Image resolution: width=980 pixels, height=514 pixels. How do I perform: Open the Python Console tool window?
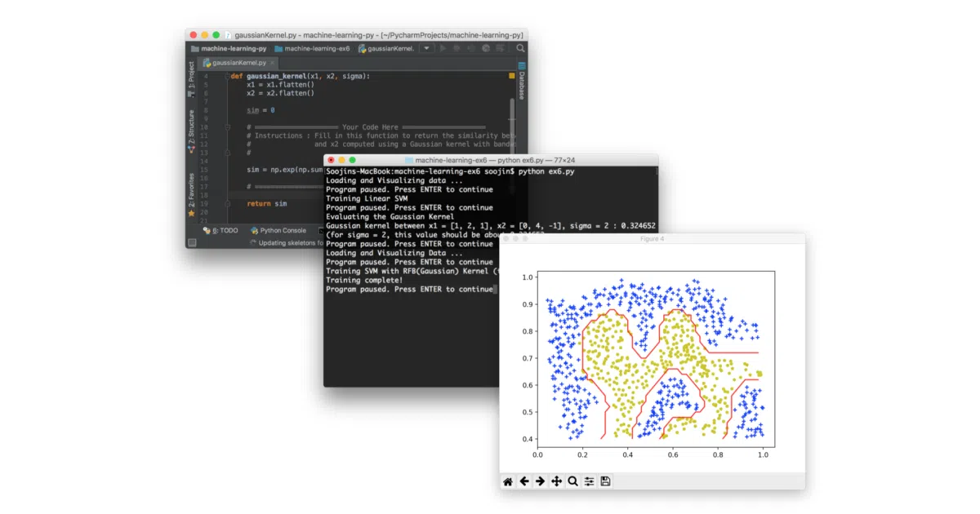(x=278, y=231)
